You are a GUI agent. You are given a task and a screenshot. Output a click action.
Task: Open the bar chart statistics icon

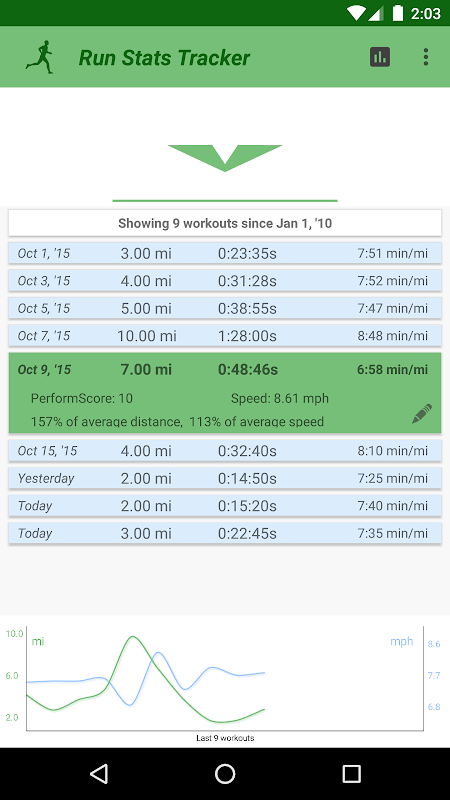[x=380, y=57]
